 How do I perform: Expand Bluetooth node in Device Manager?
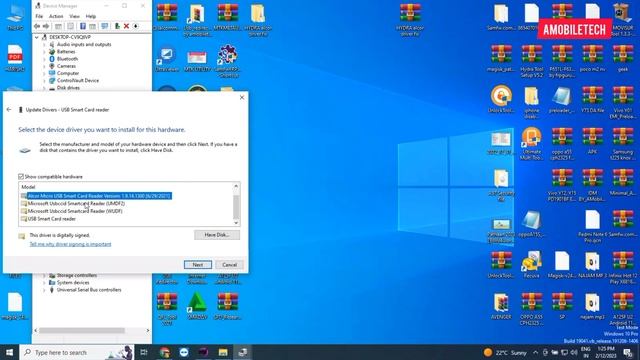44,59
